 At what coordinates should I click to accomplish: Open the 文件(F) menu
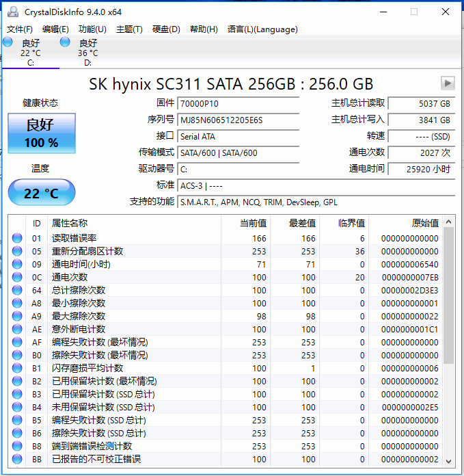(x=20, y=29)
